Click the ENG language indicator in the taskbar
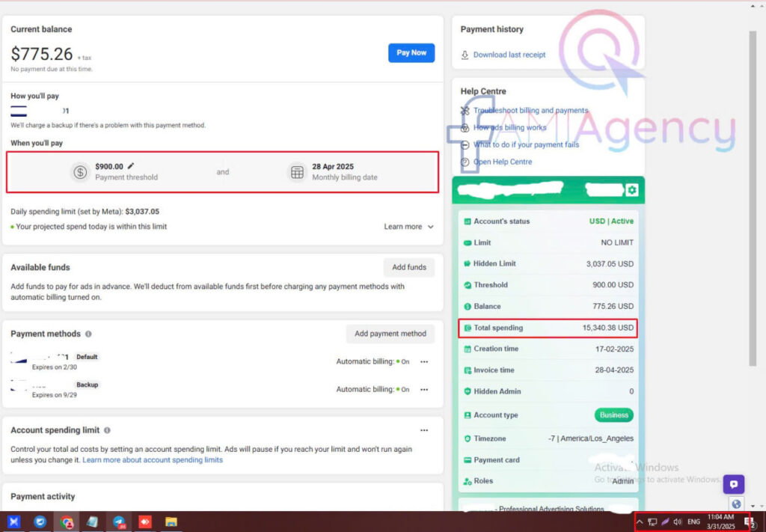The image size is (766, 532). pyautogui.click(x=693, y=522)
